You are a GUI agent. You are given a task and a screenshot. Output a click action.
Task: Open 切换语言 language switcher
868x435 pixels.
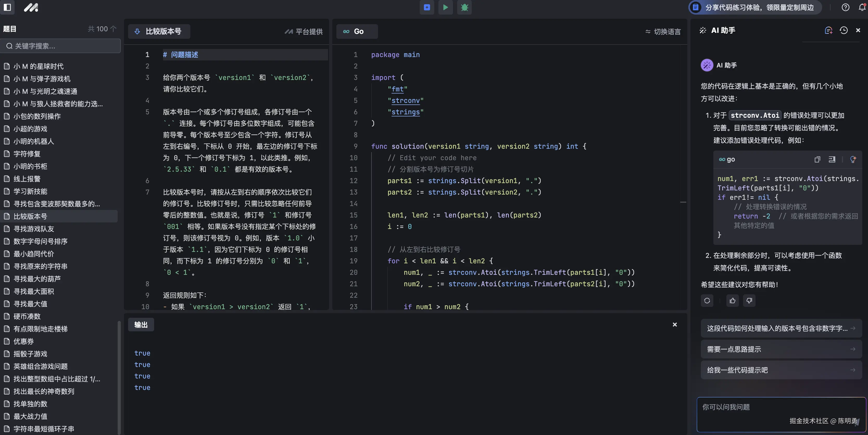point(663,31)
